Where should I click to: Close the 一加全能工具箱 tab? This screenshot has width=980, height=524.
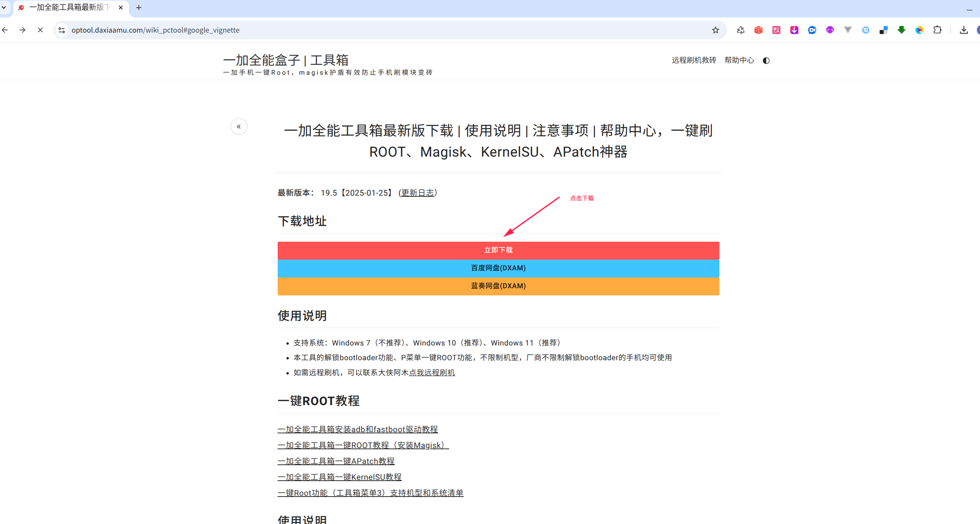click(121, 8)
